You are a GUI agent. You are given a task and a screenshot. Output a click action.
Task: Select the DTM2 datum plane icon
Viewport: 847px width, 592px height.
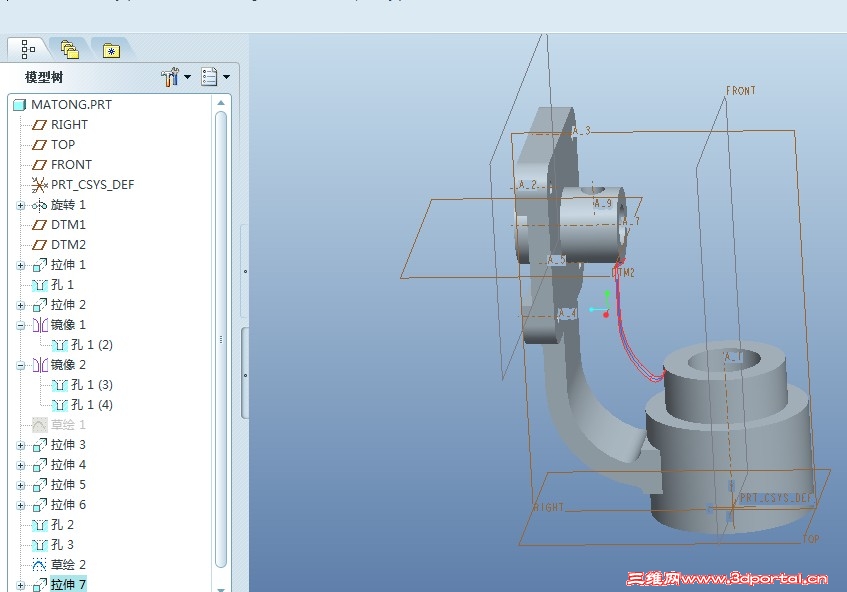click(39, 245)
